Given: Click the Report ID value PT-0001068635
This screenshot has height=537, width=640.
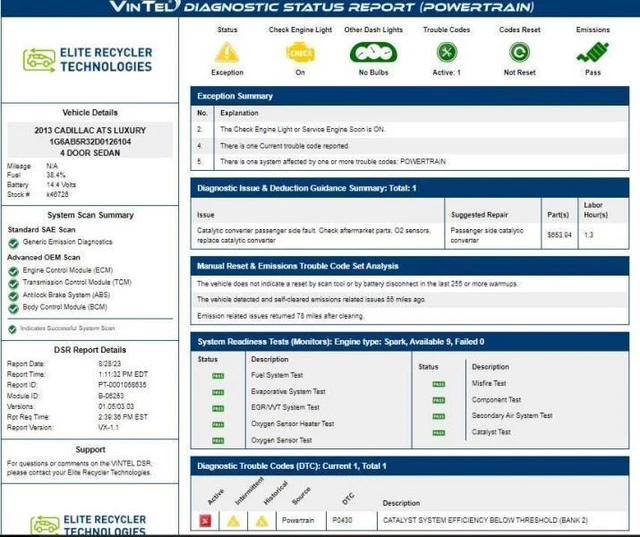Looking at the screenshot, I should point(122,385).
